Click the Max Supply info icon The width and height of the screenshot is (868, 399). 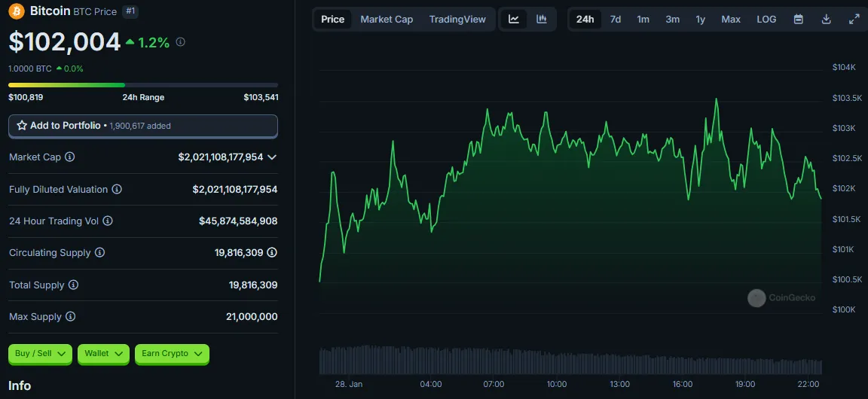coord(70,316)
